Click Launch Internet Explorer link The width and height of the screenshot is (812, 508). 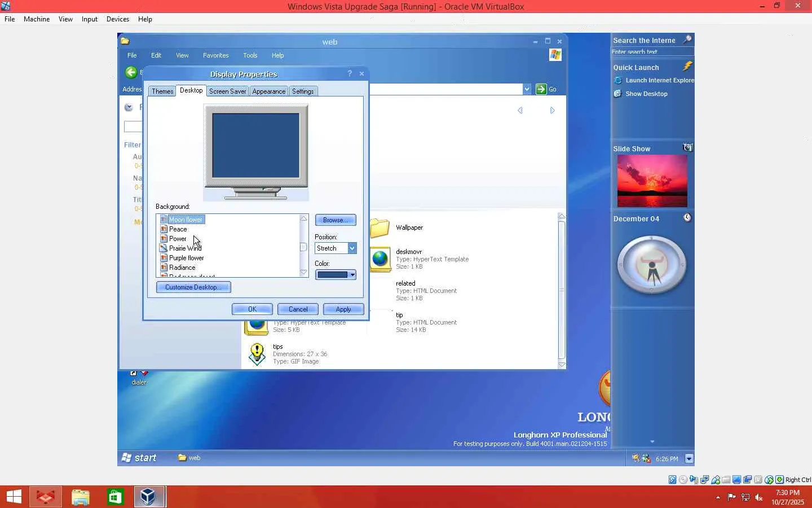660,81
